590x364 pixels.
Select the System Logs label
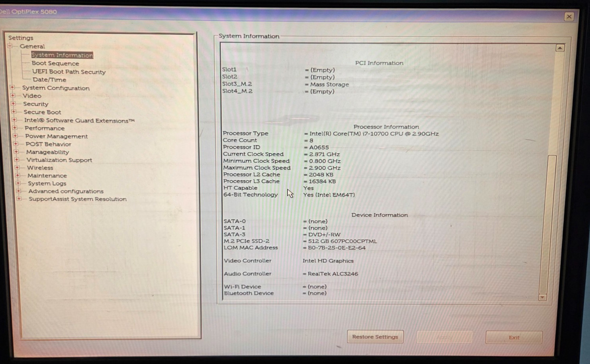click(x=47, y=183)
